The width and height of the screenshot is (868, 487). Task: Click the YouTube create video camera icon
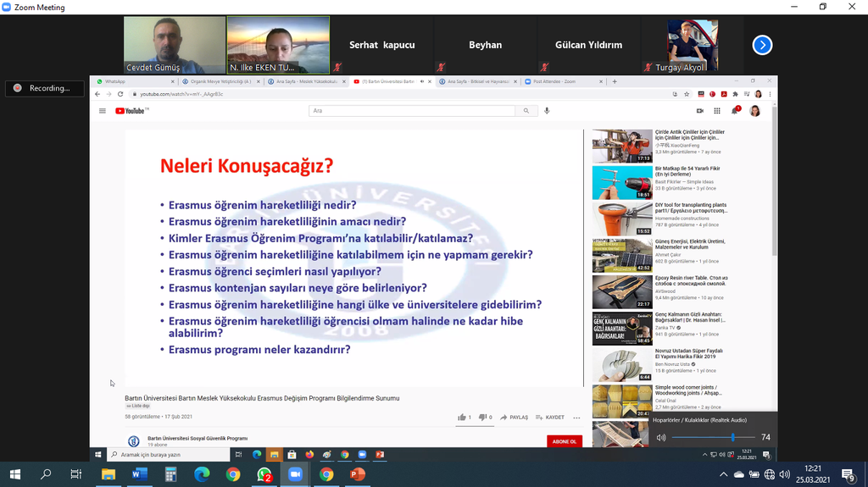point(699,111)
